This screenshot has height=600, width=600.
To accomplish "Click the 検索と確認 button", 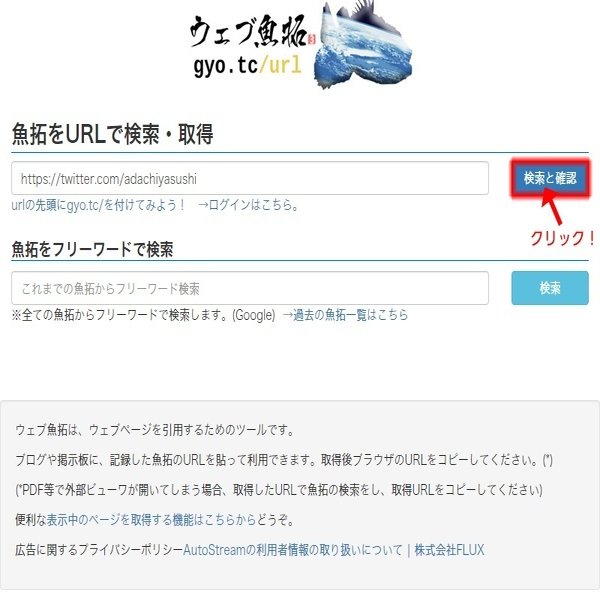I will point(550,178).
